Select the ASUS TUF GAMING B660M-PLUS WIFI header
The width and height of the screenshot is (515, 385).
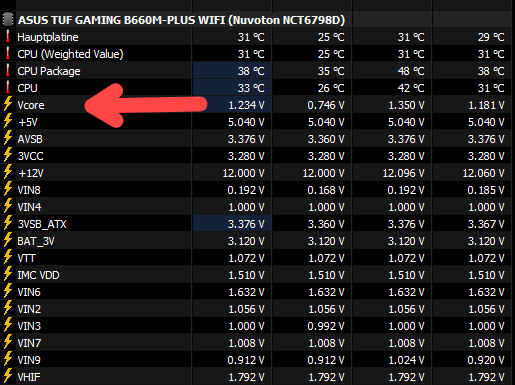click(x=181, y=20)
